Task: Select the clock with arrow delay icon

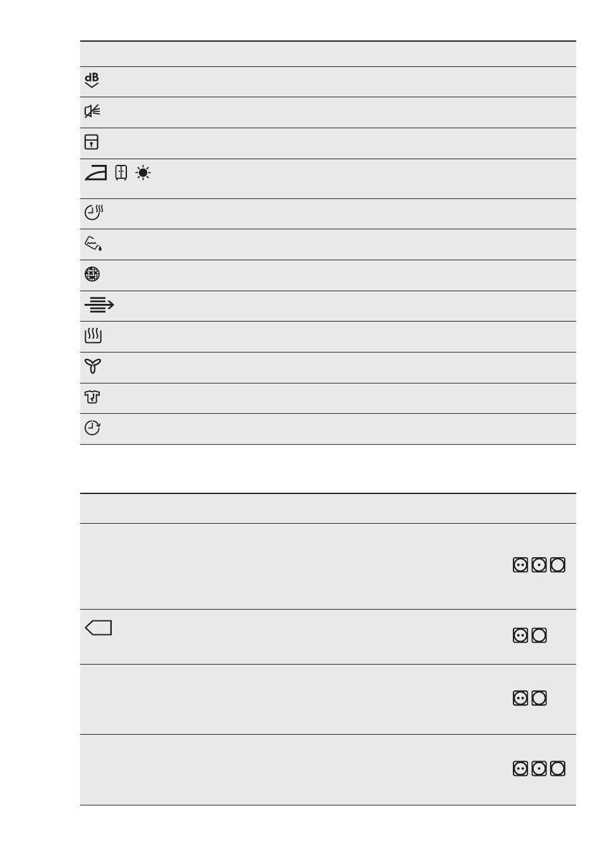Action: 92,428
